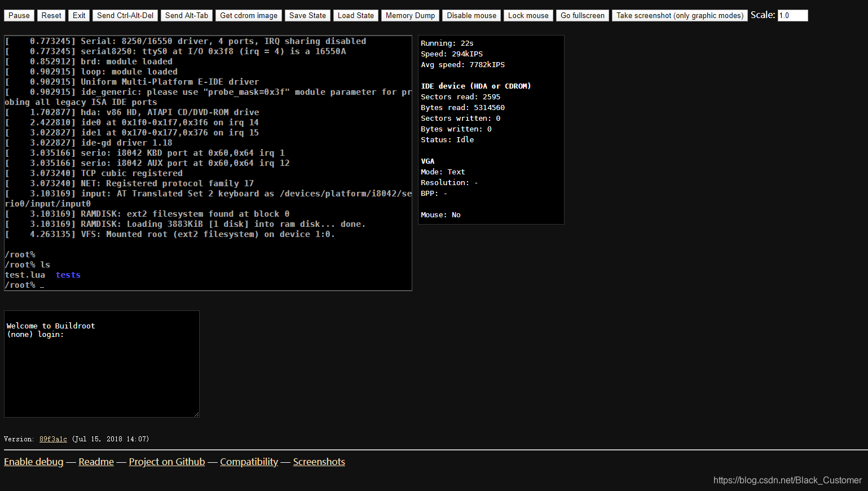Click '(none) login:' prompt

coord(35,334)
